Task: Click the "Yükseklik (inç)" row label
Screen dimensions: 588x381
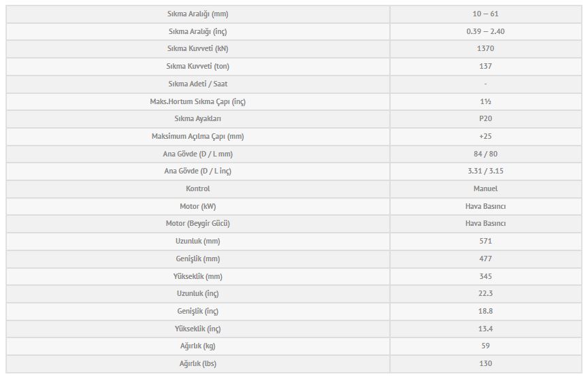Action: (197, 329)
